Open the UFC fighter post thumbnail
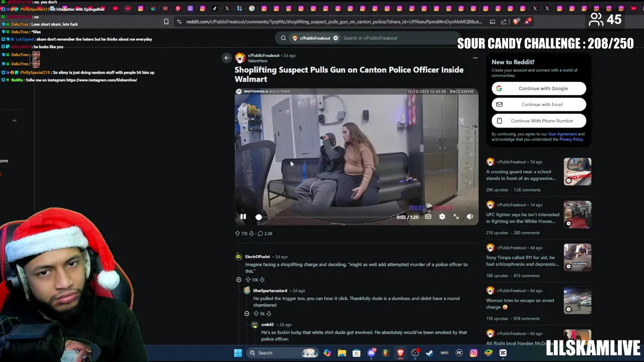The image size is (644, 362). (x=577, y=214)
